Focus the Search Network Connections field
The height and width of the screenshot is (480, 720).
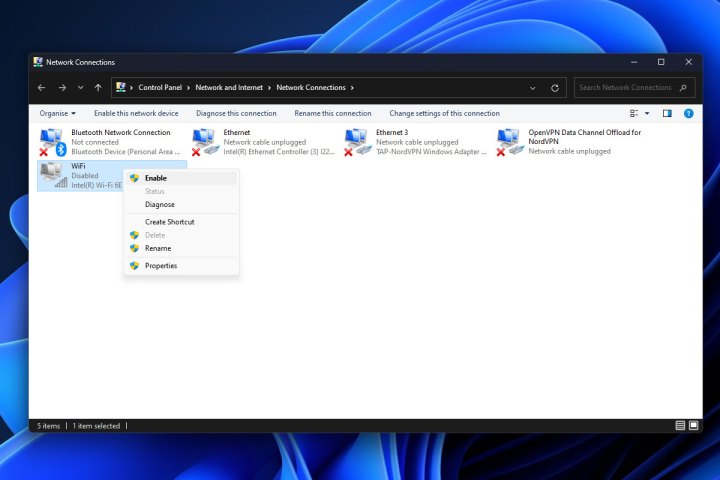(x=635, y=87)
